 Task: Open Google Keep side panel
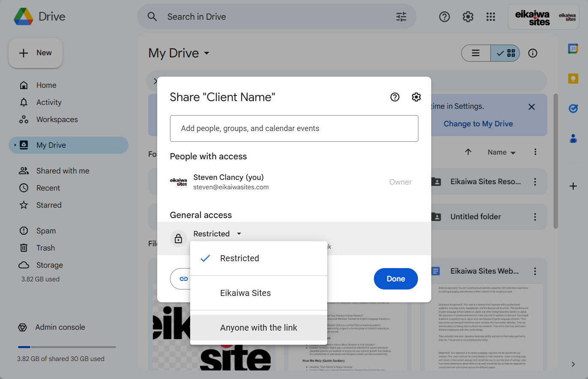click(x=573, y=79)
